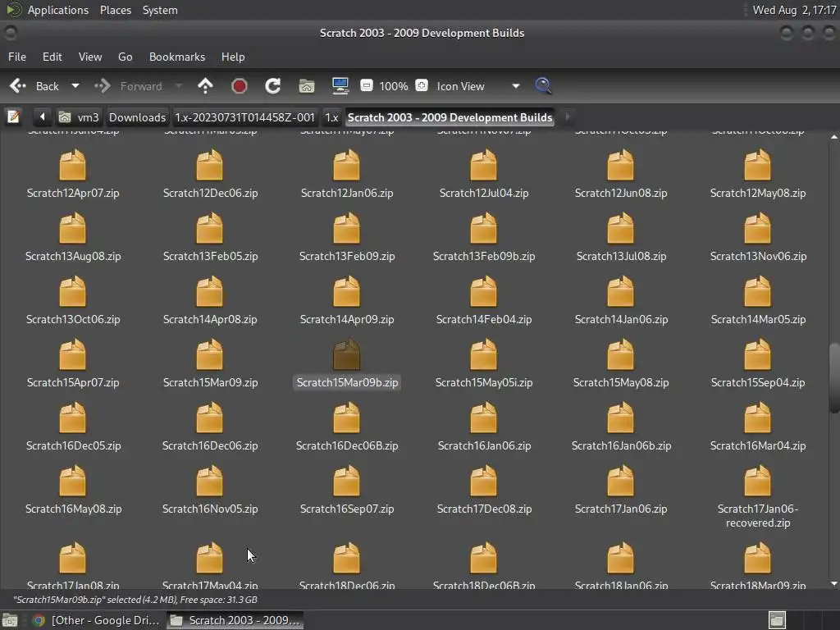Select Scratch13Nov06.zip archive icon
This screenshot has height=630, width=840.
point(757,228)
